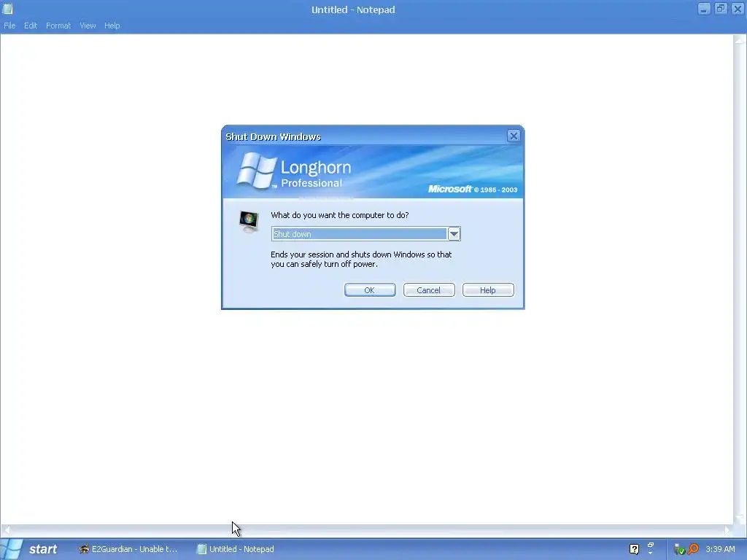Minimize the Notepad window
This screenshot has height=560, width=747.
click(x=704, y=9)
